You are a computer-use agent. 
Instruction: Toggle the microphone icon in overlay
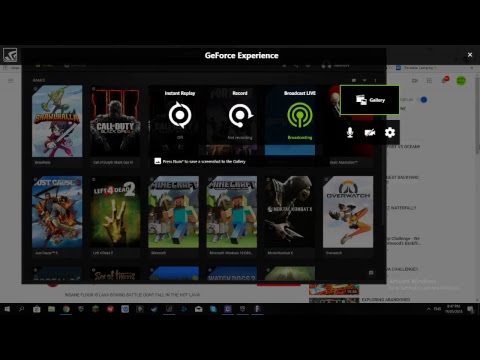350,132
